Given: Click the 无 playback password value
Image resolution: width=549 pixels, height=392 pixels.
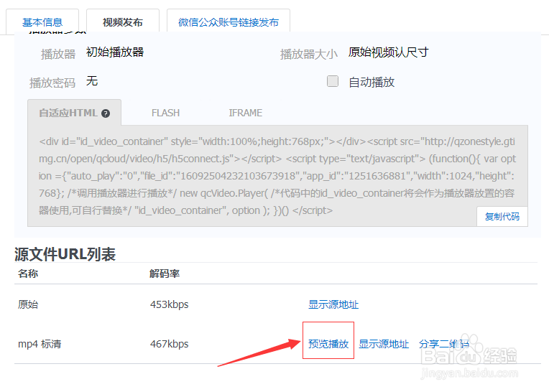Looking at the screenshot, I should click(92, 81).
